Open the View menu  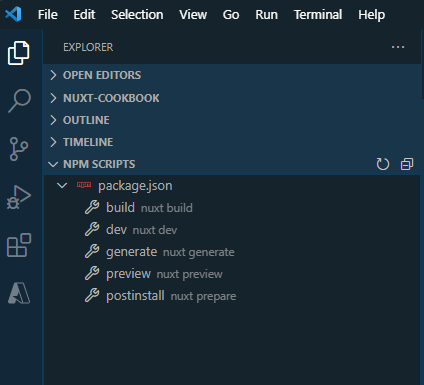coord(193,15)
